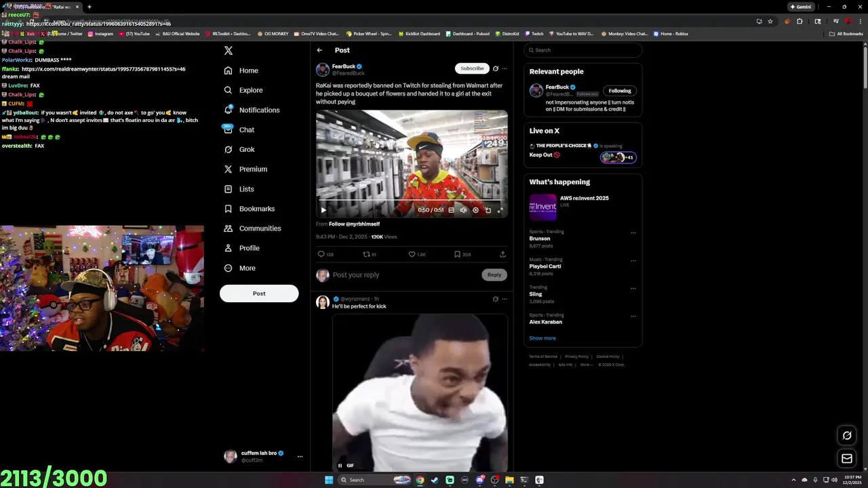Play the RaKai Walmart video

tap(323, 210)
